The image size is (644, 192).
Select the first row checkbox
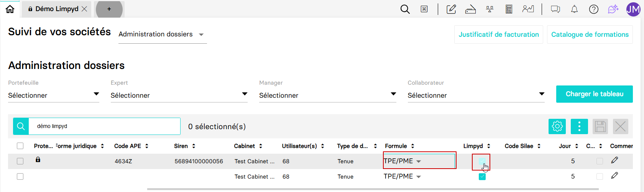coord(20,161)
